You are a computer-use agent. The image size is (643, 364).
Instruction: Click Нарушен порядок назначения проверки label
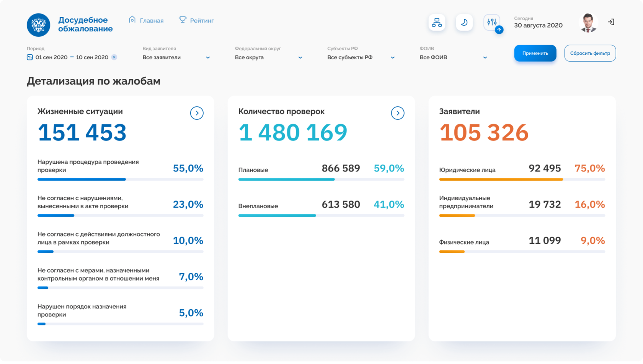coord(82,311)
